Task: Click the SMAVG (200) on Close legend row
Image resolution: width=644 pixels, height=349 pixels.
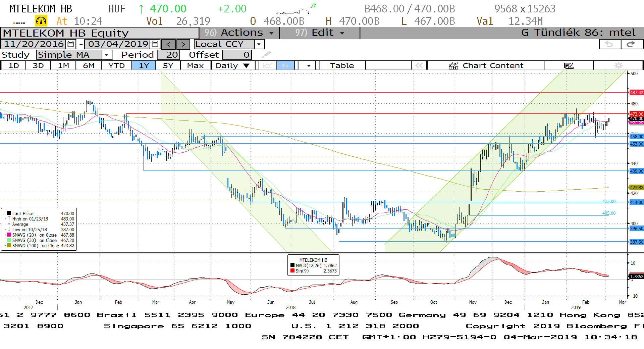Action: pos(41,246)
